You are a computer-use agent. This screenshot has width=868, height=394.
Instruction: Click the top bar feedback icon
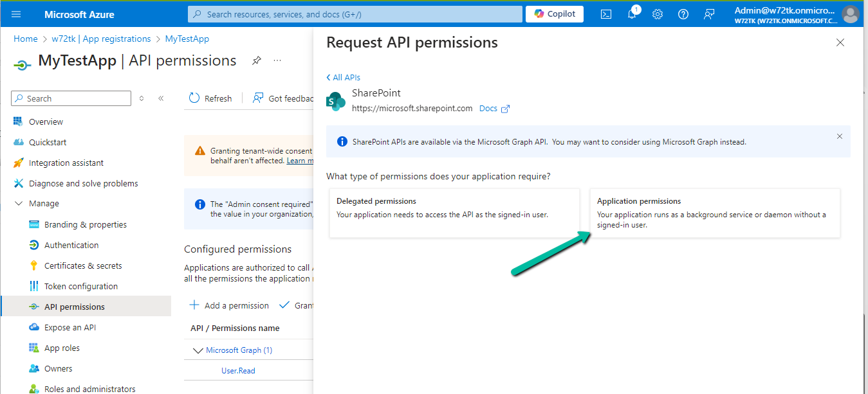click(709, 14)
